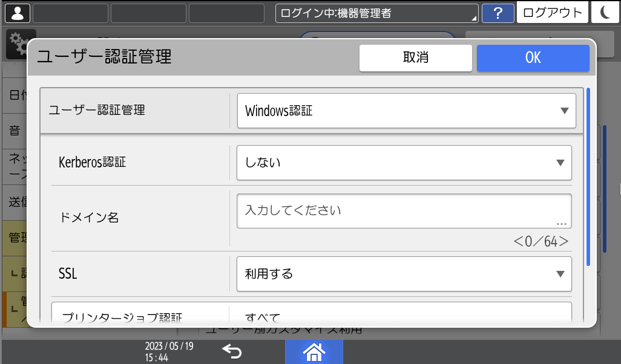Open the プリンタージョブ認証 dropdown showing すべて
The width and height of the screenshot is (621, 364).
[x=403, y=316]
